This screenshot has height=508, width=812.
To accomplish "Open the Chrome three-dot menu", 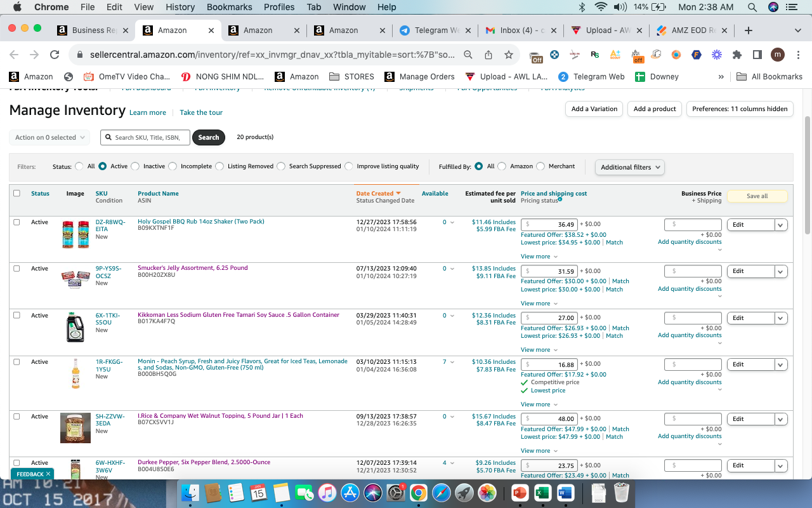I will point(797,55).
